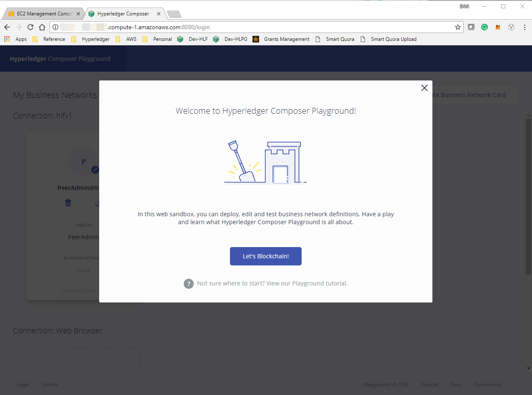Click Connect now on the PeerAdmin card
The image size is (532, 395).
coord(78,291)
